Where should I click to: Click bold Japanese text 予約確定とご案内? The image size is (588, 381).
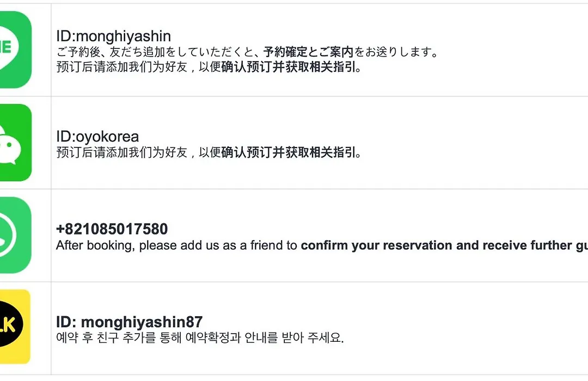pyautogui.click(x=308, y=52)
